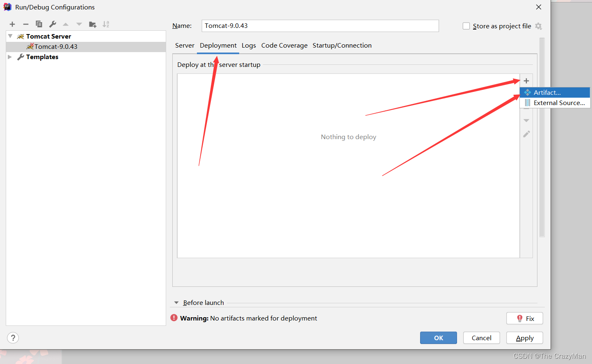The image size is (592, 364).
Task: Click the OK button
Action: pyautogui.click(x=439, y=338)
